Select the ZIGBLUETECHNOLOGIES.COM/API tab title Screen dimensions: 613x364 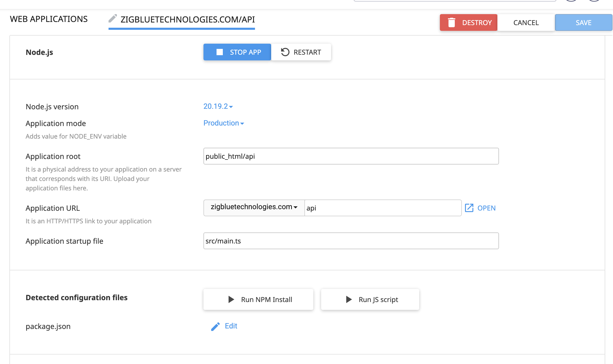pos(188,20)
